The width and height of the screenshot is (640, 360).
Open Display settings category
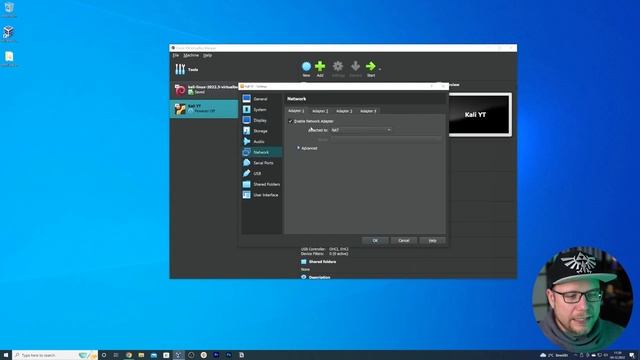point(261,120)
